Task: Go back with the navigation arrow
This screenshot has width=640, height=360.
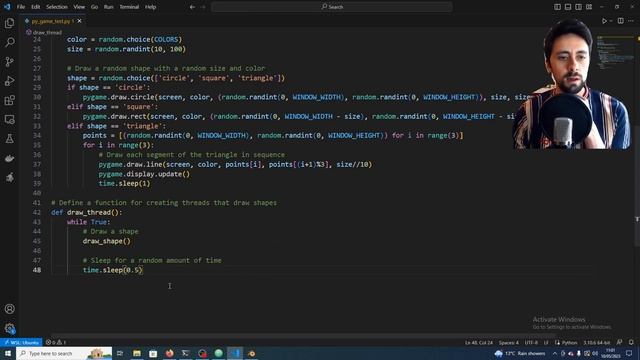Action: coord(192,7)
